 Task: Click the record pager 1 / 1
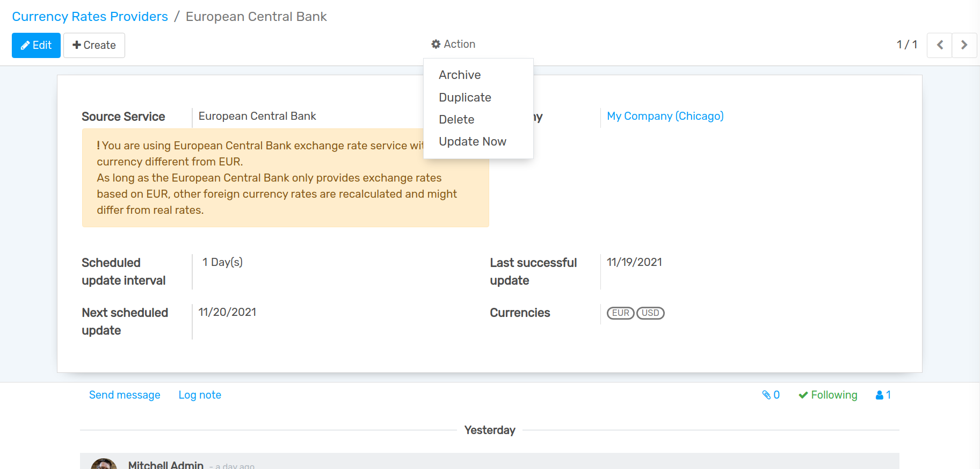point(907,45)
